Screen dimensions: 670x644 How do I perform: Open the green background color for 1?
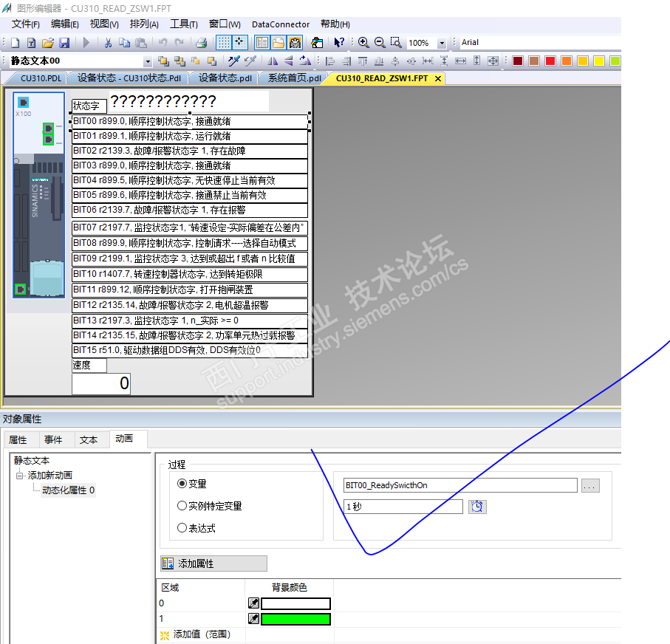pyautogui.click(x=295, y=619)
